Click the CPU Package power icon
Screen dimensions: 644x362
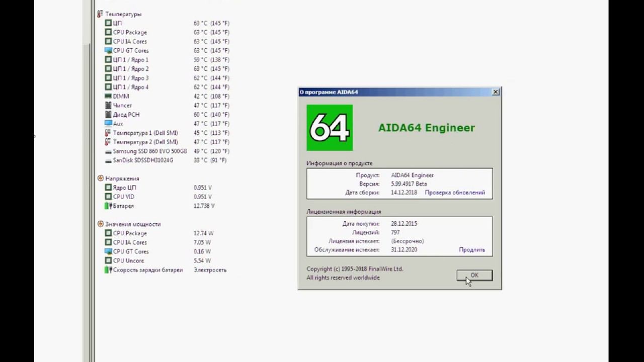(108, 233)
